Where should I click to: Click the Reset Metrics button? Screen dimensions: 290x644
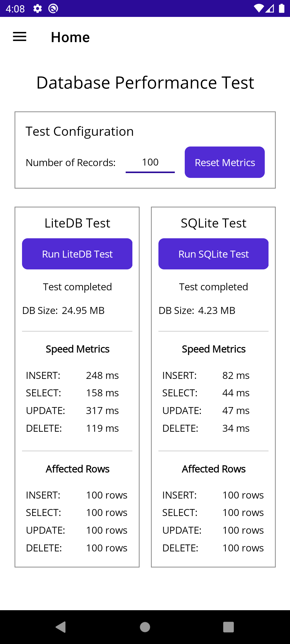click(x=225, y=162)
